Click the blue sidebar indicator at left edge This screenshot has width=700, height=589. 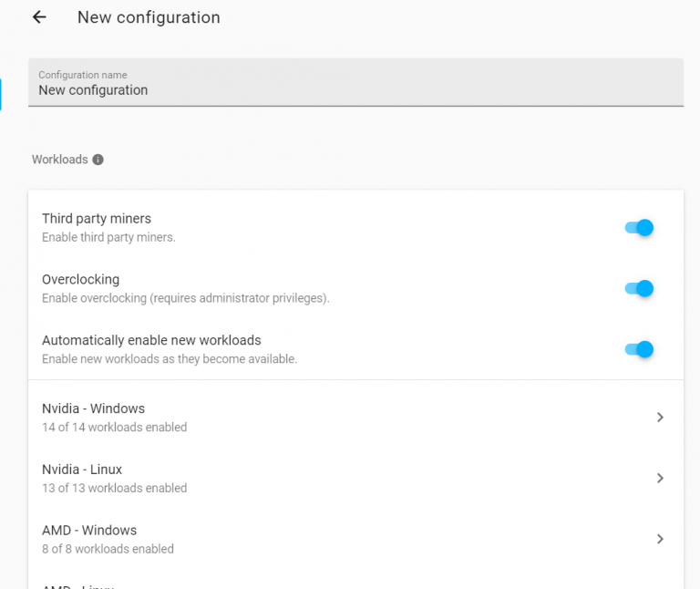(1, 94)
